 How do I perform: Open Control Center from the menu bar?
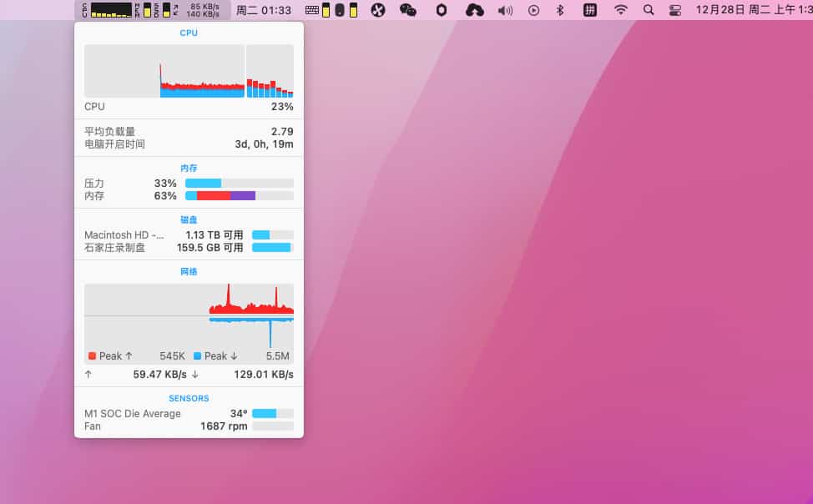tap(674, 10)
